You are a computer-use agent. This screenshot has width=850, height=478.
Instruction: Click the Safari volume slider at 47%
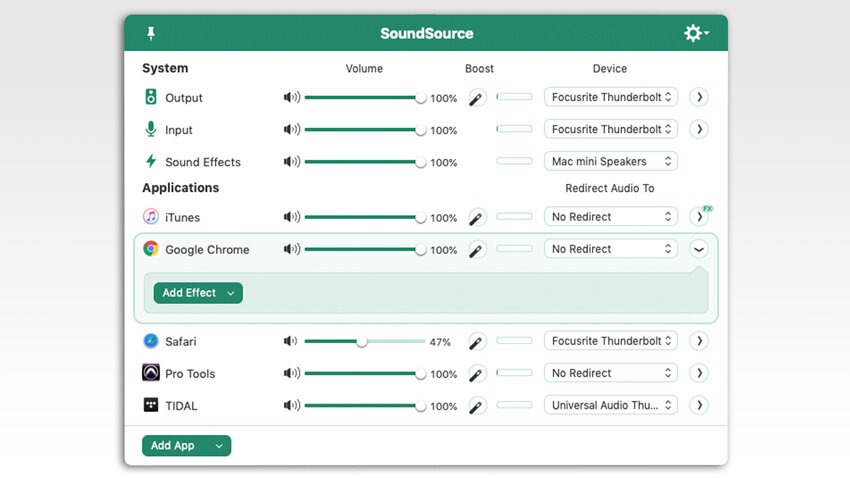tap(365, 341)
